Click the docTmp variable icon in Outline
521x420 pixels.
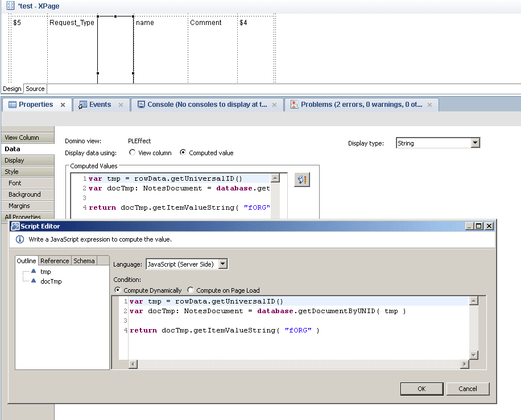coord(33,281)
